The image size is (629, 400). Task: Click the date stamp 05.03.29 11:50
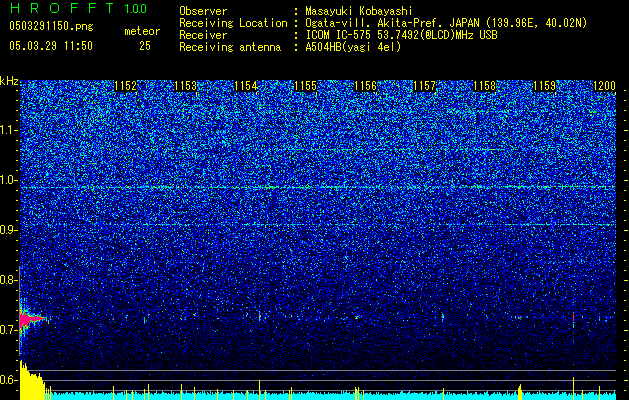tap(51, 46)
